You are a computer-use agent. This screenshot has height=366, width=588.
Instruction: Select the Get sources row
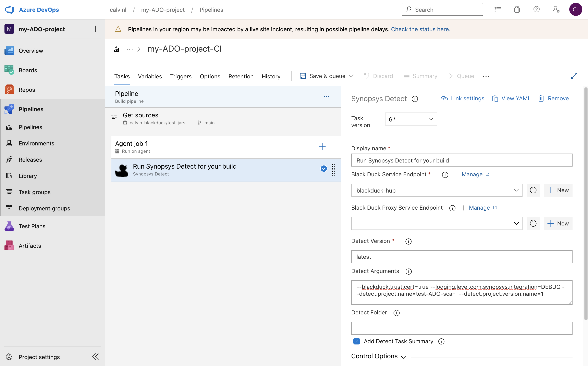tap(223, 119)
